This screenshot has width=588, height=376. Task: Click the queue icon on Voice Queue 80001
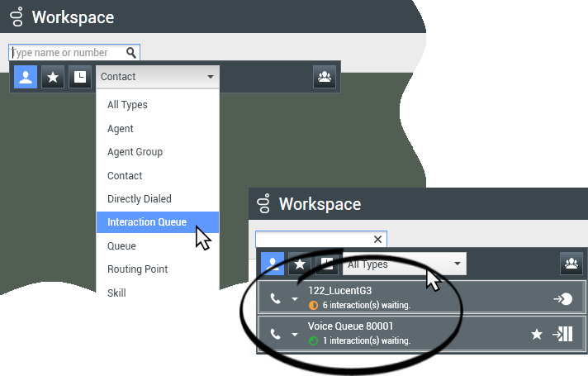click(x=562, y=334)
